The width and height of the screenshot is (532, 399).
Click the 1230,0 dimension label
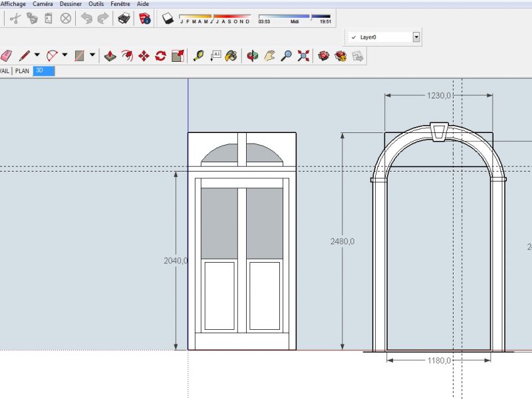(x=439, y=96)
